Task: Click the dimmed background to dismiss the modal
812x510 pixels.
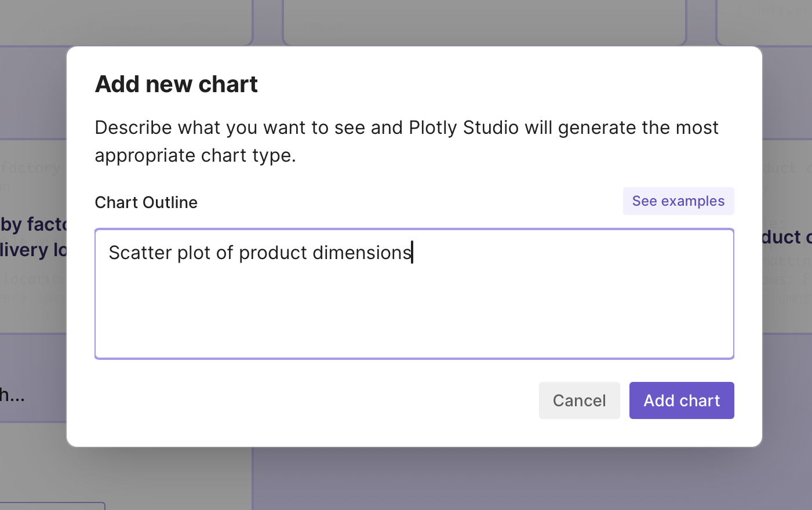Action: [x=406, y=481]
